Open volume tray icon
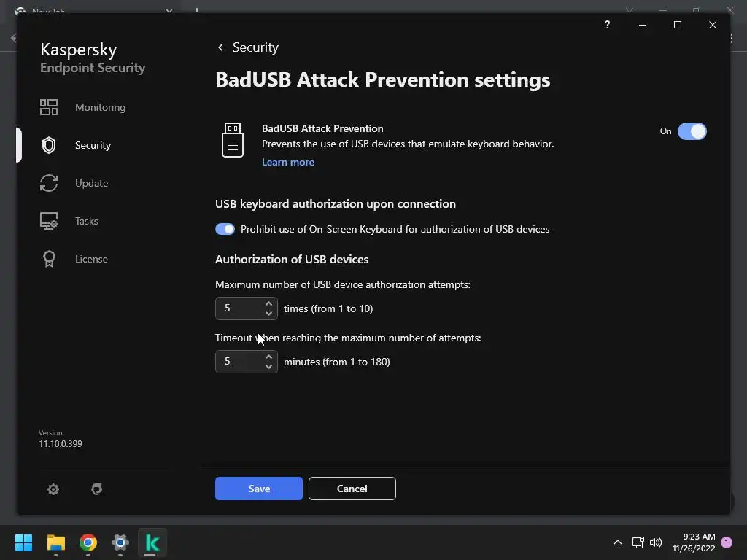The image size is (747, 560). tap(656, 542)
